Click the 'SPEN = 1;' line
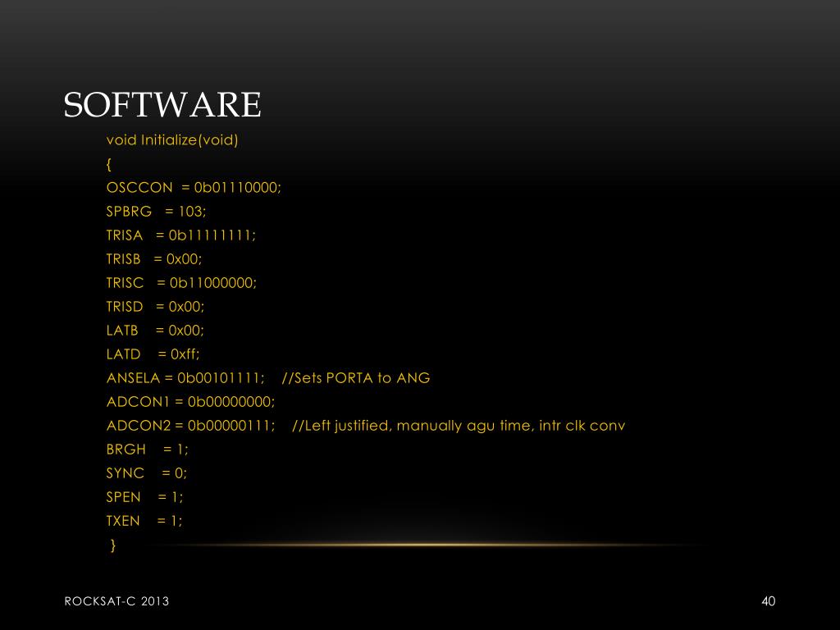This screenshot has width=840, height=630. [144, 497]
